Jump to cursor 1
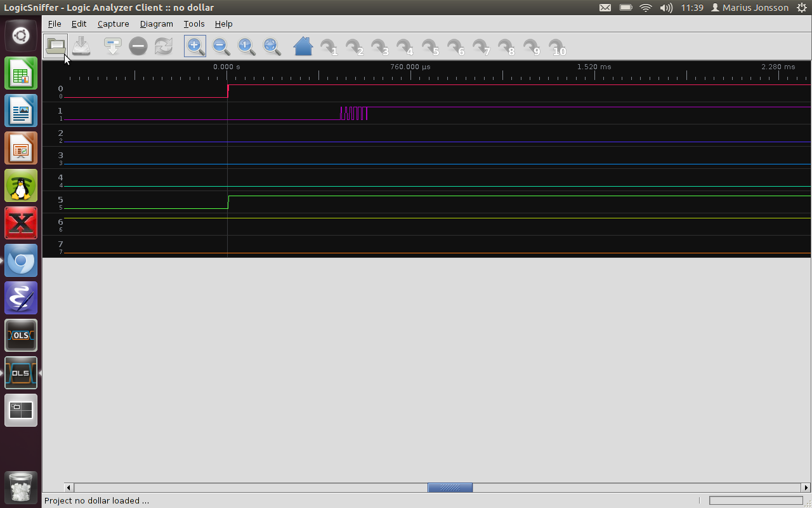The width and height of the screenshot is (812, 508). coord(329,47)
